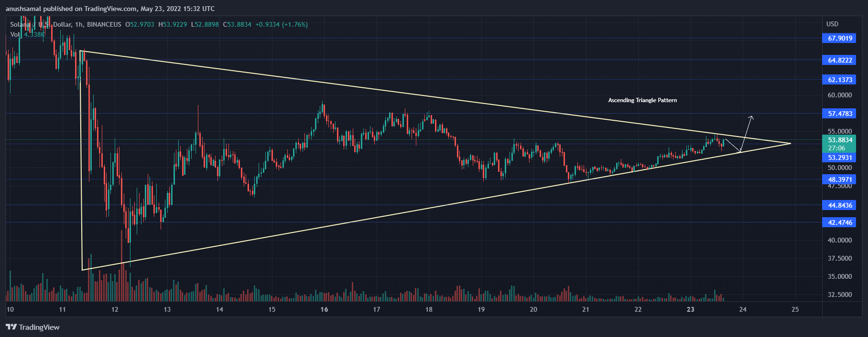Select the green current price 53.8834 label
The height and width of the screenshot is (337, 868).
[839, 140]
